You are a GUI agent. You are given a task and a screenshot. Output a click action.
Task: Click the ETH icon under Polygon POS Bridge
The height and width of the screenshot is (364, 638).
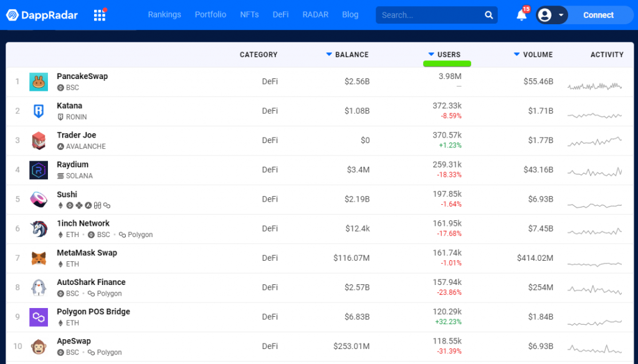tap(60, 323)
